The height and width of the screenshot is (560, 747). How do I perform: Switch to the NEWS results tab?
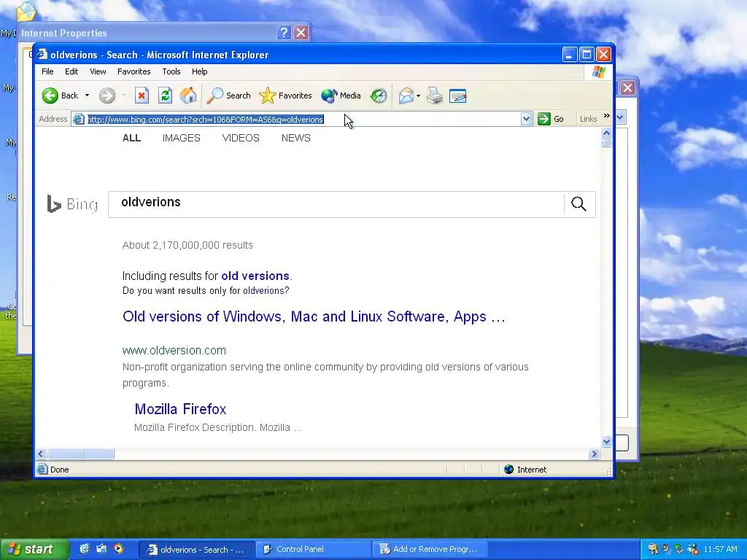[296, 138]
